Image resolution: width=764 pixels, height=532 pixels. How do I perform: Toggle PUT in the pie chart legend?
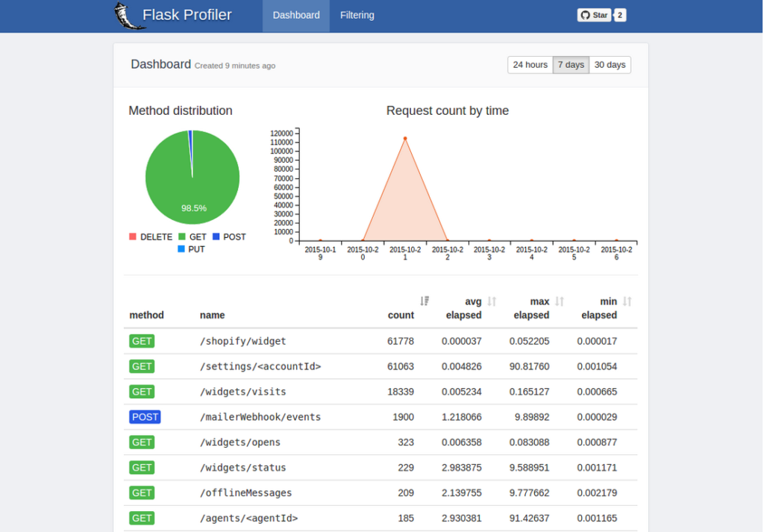197,248
